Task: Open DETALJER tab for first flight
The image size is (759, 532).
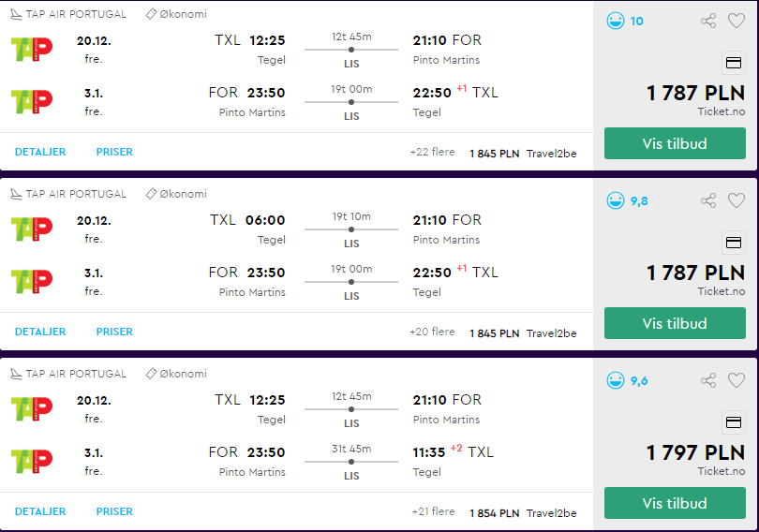Action: click(x=40, y=152)
